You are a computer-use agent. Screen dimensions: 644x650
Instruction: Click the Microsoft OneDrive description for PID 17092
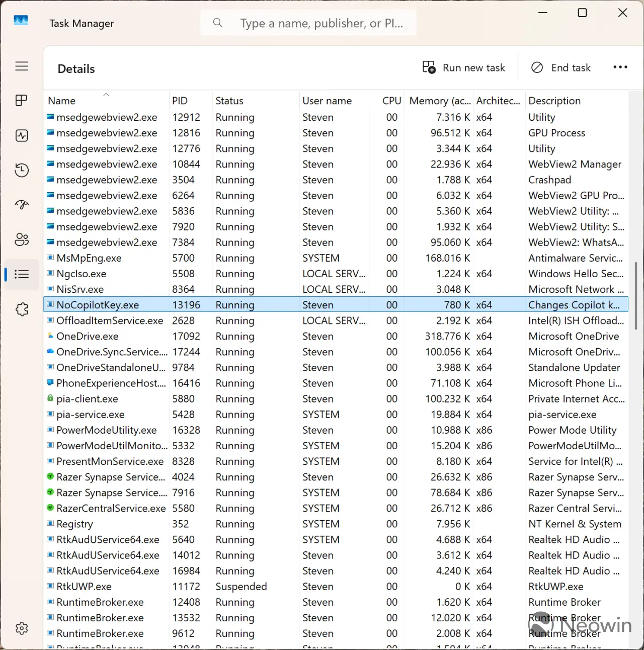click(x=574, y=336)
